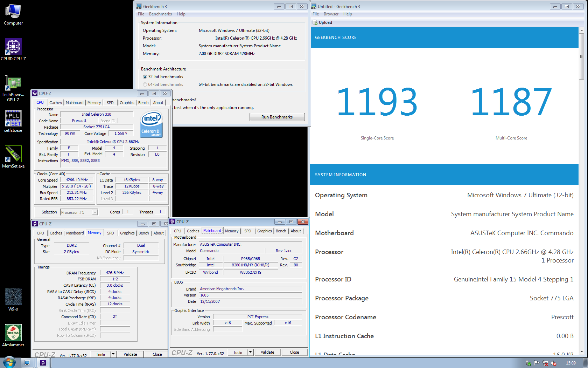Click Validate in Memory CPU-Z window
Viewport: 588px width, 368px height.
click(130, 354)
